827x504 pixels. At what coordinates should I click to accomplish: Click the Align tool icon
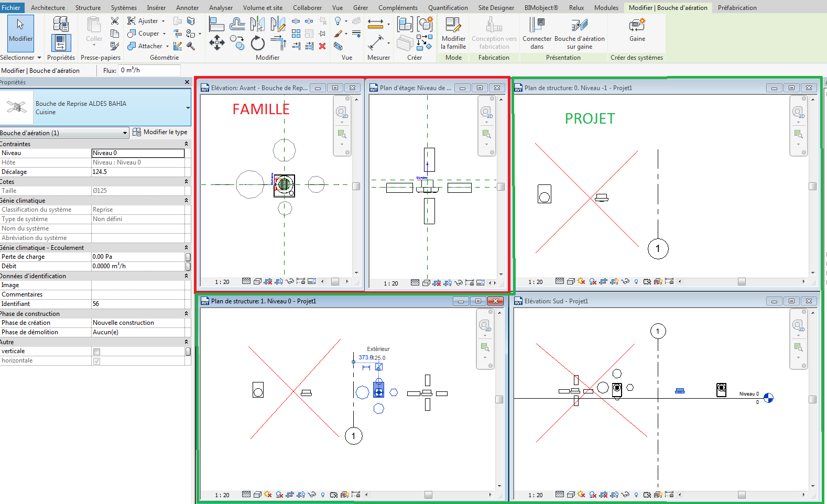click(x=216, y=24)
